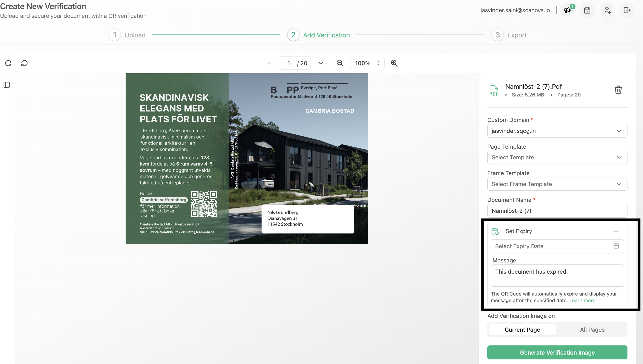Open the calendar icon in header
Viewport: 643px width, 364px height.
pos(587,10)
